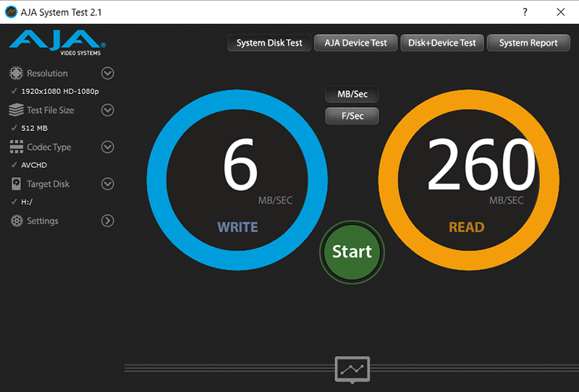Click the Codec Type film strip icon

(x=16, y=147)
